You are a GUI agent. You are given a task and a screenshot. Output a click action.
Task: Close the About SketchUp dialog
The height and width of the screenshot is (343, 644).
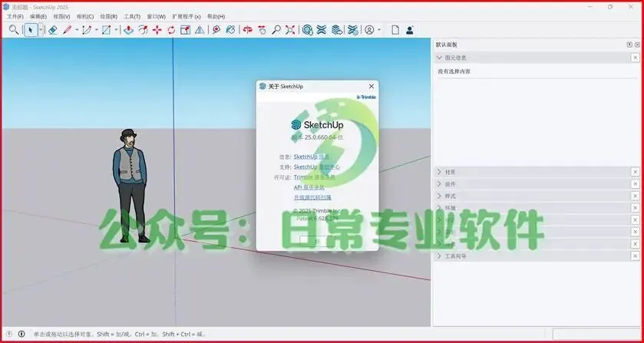[x=372, y=86]
